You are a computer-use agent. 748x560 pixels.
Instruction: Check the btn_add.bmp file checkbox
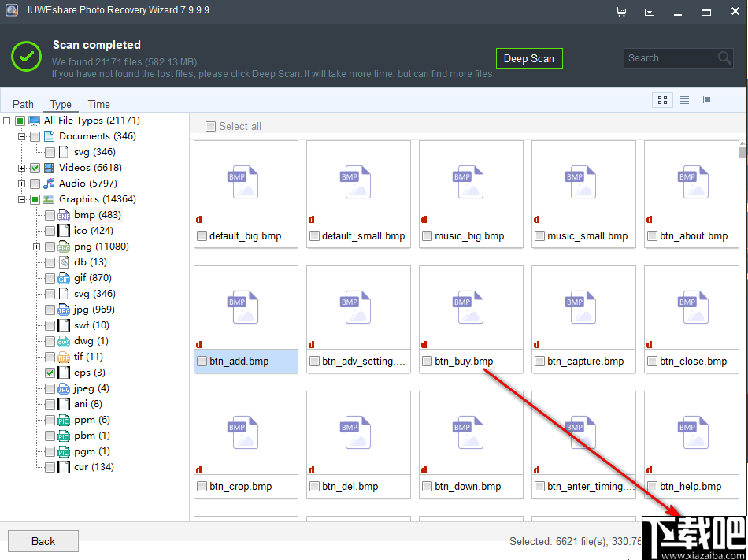click(x=202, y=362)
